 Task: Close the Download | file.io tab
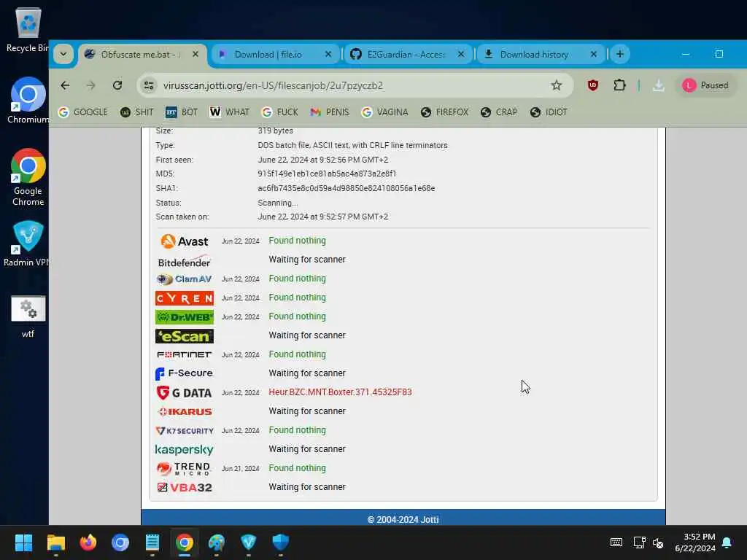pyautogui.click(x=328, y=54)
